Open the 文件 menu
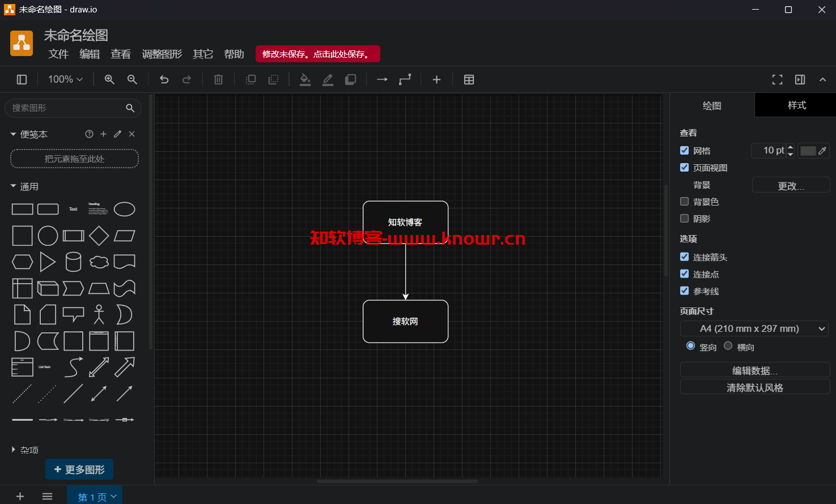The image size is (836, 504). 58,54
